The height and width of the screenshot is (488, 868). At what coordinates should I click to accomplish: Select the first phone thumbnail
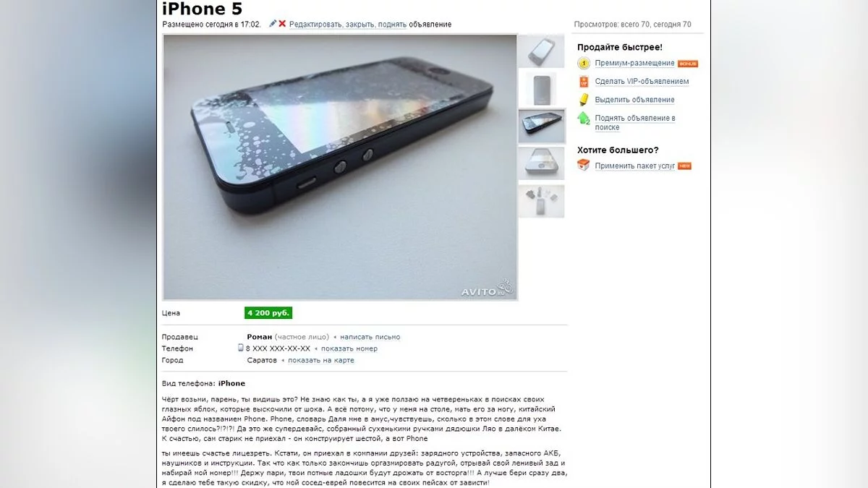click(x=542, y=51)
